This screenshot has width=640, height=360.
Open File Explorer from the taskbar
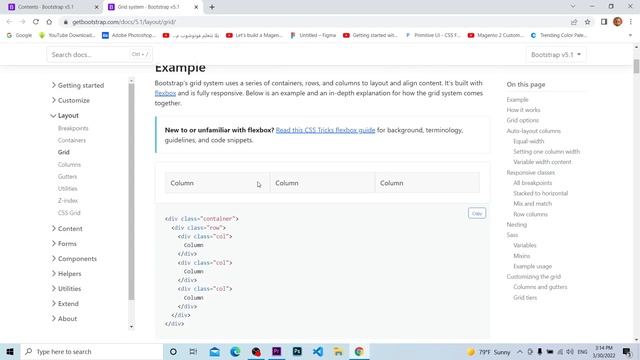tap(338, 351)
